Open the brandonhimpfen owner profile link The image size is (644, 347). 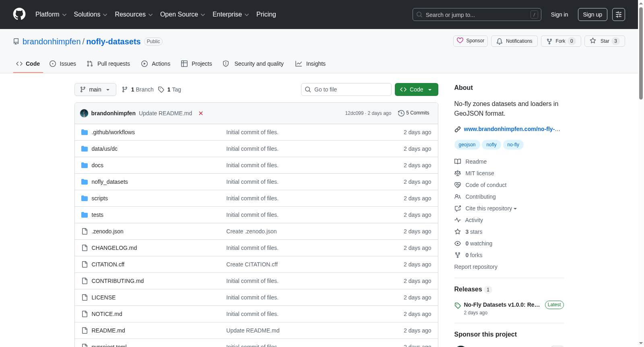tap(52, 42)
